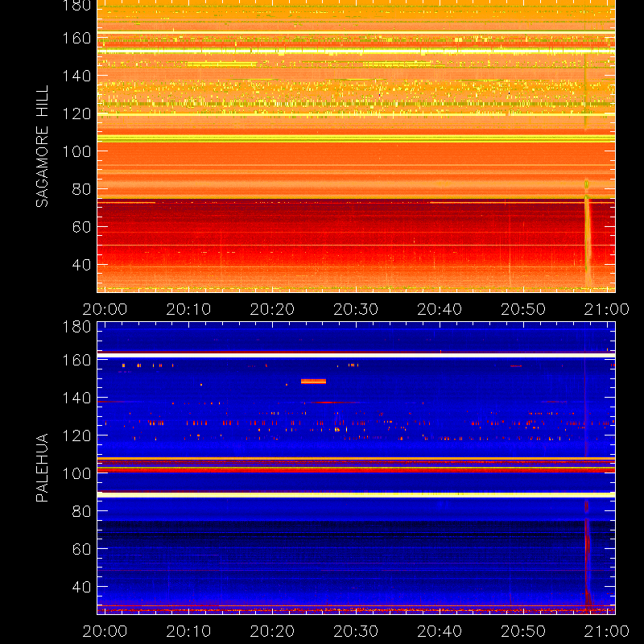Select the 80 tick label on Sagamore Hill axis

click(81, 189)
